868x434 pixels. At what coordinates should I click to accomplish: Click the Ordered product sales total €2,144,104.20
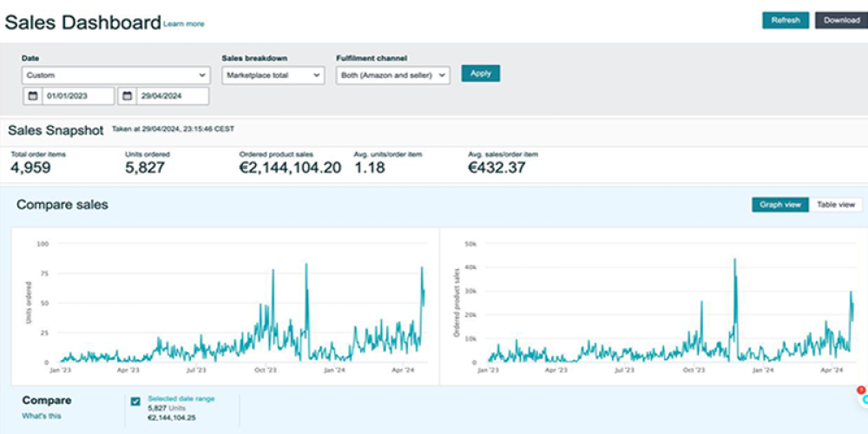(x=289, y=168)
